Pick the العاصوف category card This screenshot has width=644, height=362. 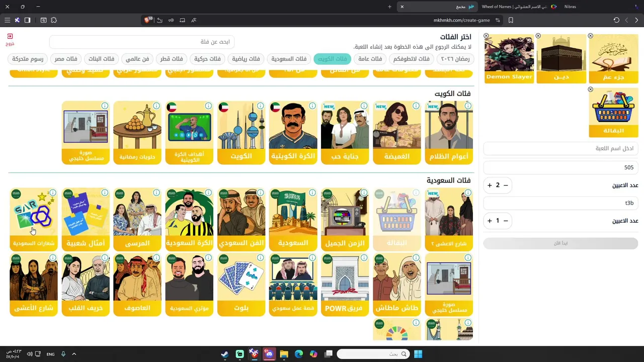[137, 285]
